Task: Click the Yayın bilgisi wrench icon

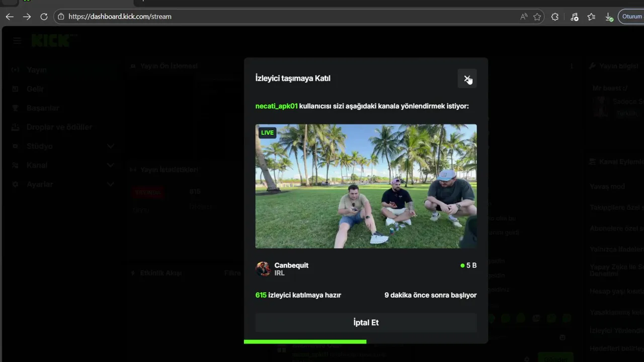Action: click(593, 66)
